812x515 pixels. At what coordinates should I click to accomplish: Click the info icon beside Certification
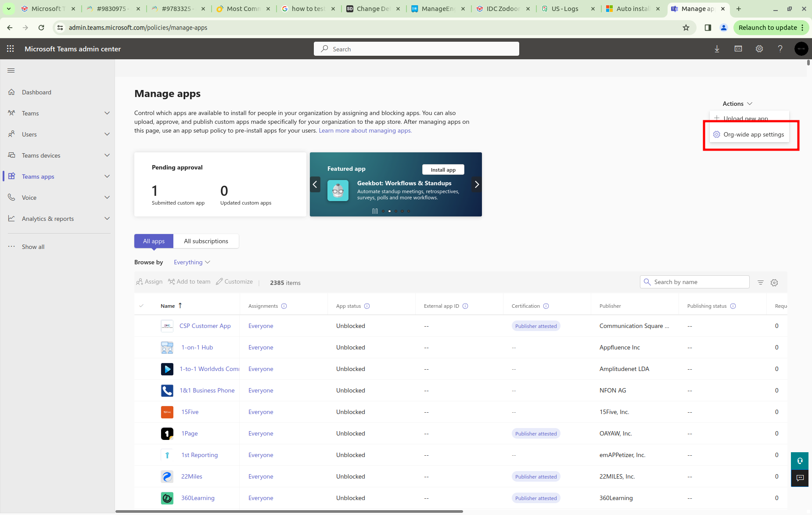(546, 306)
